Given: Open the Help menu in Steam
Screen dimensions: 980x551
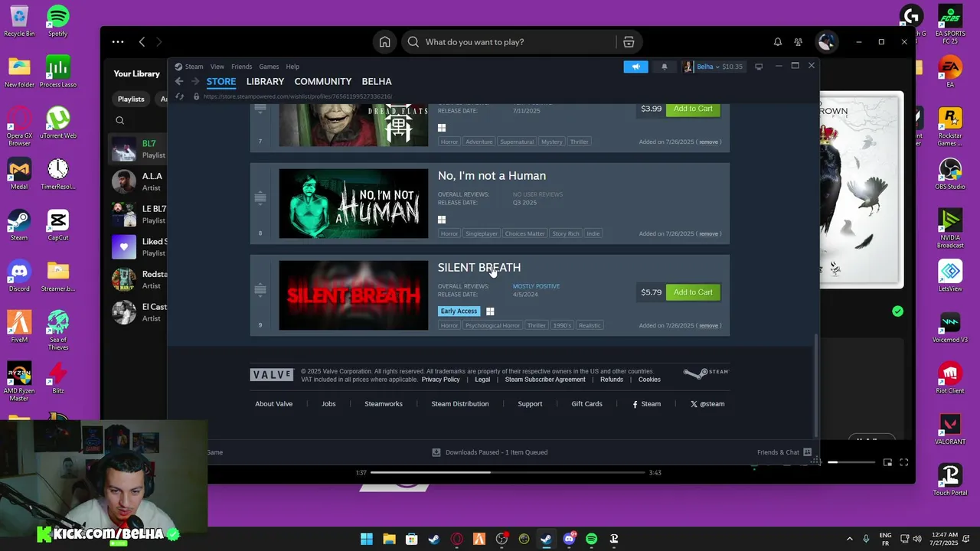Looking at the screenshot, I should coord(292,67).
